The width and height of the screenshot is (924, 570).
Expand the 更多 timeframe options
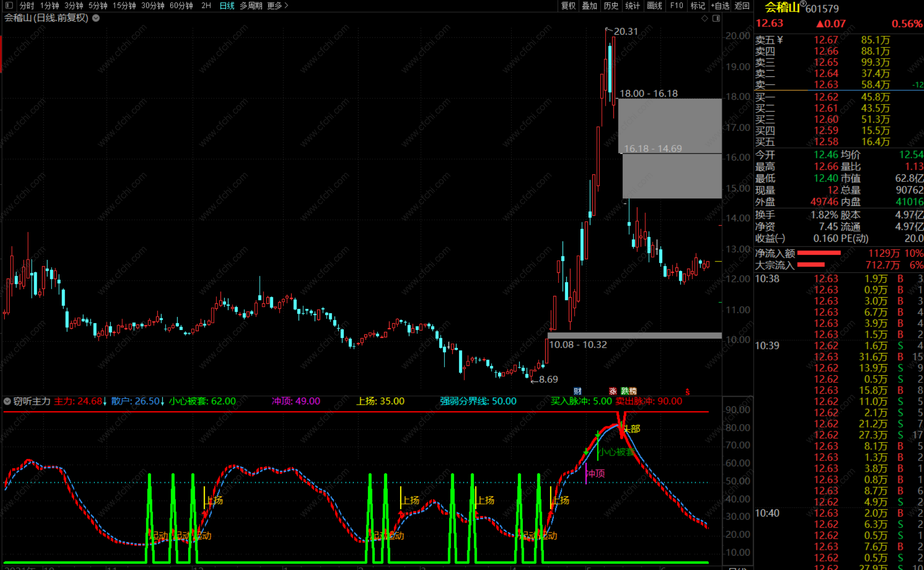[277, 6]
